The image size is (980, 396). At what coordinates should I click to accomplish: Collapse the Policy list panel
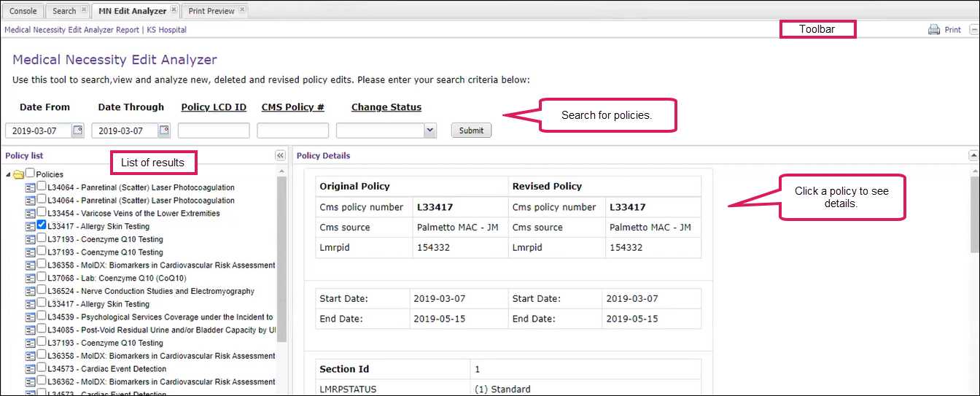280,155
